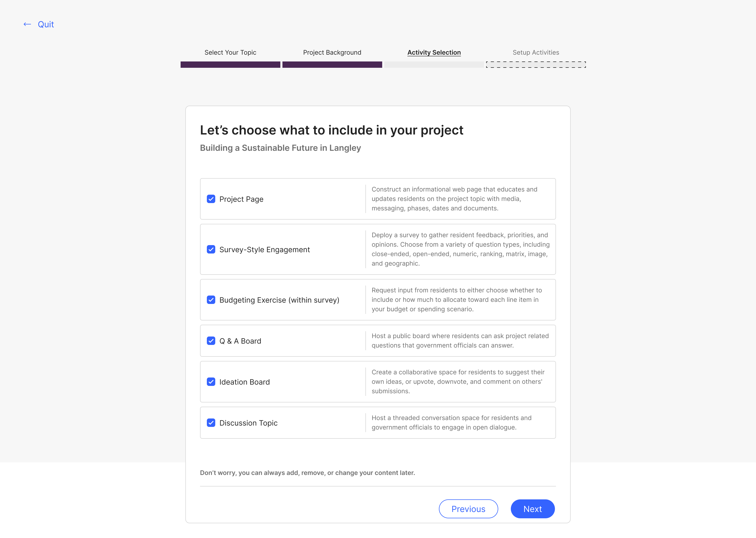Image resolution: width=756 pixels, height=538 pixels.
Task: Click the Setup Activities step
Action: pyautogui.click(x=535, y=52)
